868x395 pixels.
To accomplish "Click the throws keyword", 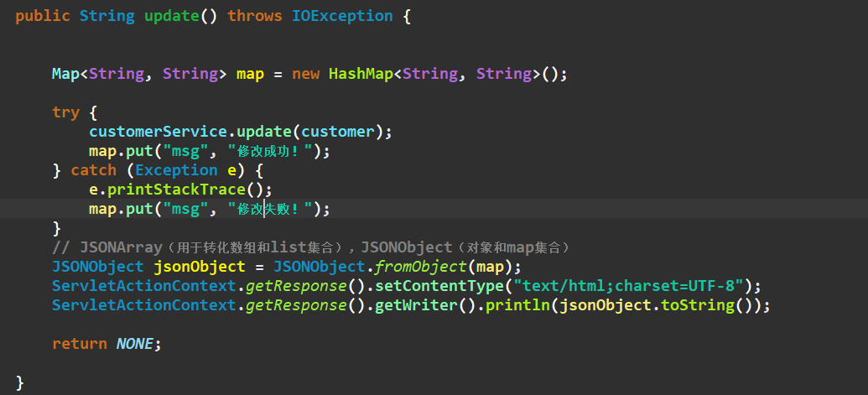I will [x=255, y=16].
